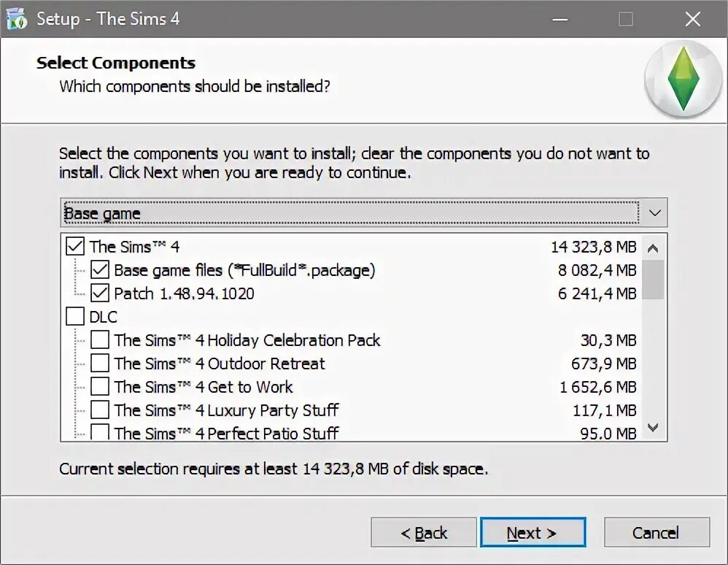Click the green Sims plumbob logo
This screenshot has height=565, width=728.
tap(683, 77)
